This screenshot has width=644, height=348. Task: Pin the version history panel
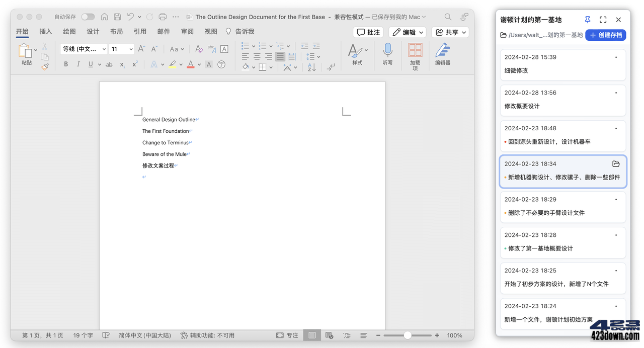(x=588, y=20)
